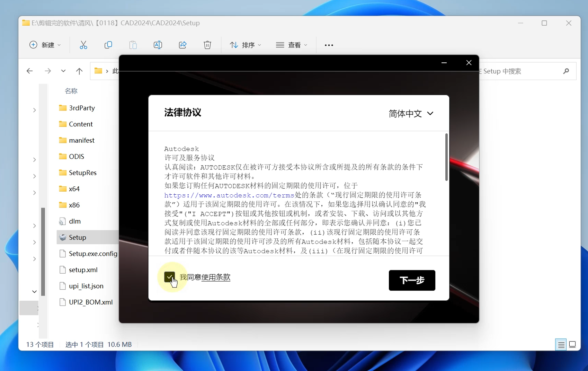The height and width of the screenshot is (371, 588).
Task: Select the x86 folder
Action: [x=74, y=205]
